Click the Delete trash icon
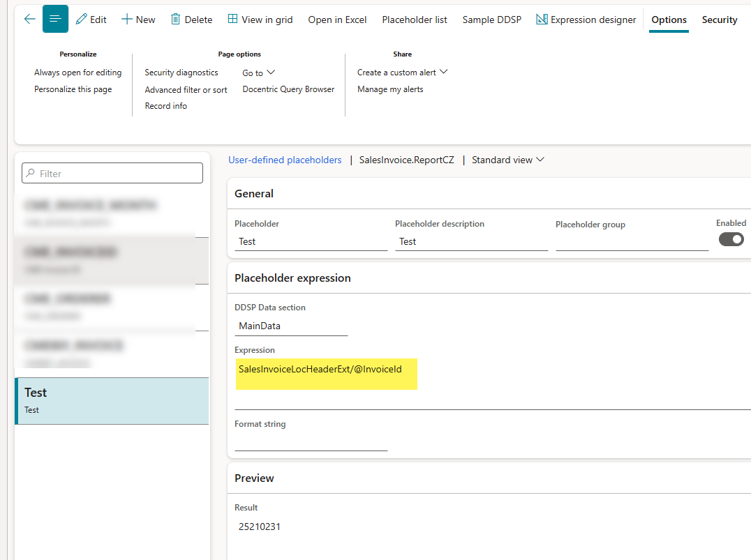 coord(176,20)
